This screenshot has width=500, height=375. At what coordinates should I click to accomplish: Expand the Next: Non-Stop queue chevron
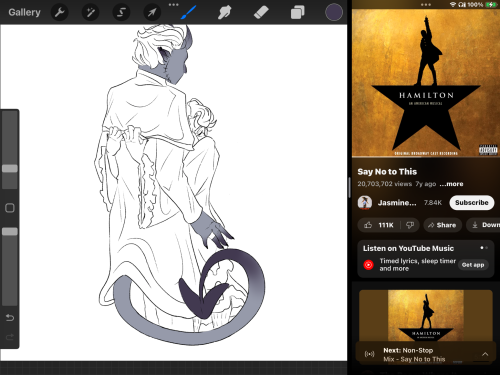[485, 354]
